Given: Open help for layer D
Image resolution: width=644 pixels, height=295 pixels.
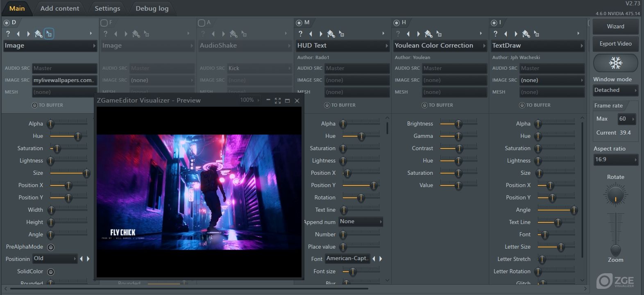Looking at the screenshot, I should 8,34.
